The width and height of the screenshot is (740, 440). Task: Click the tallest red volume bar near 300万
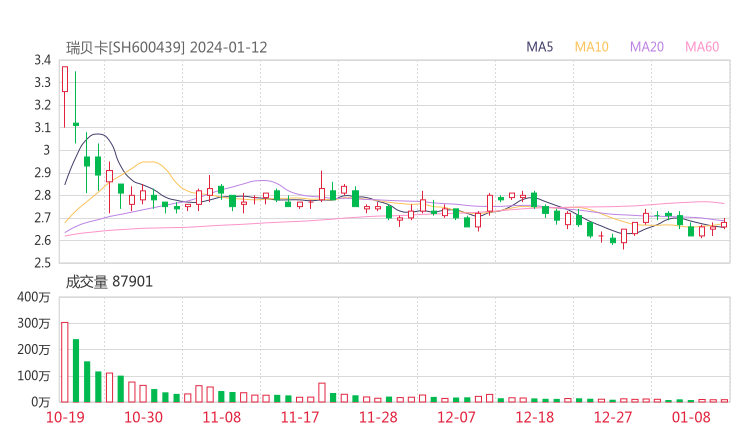pos(65,362)
